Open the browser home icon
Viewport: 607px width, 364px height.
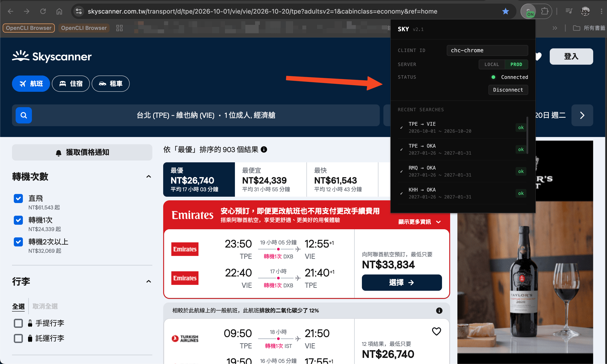(59, 11)
